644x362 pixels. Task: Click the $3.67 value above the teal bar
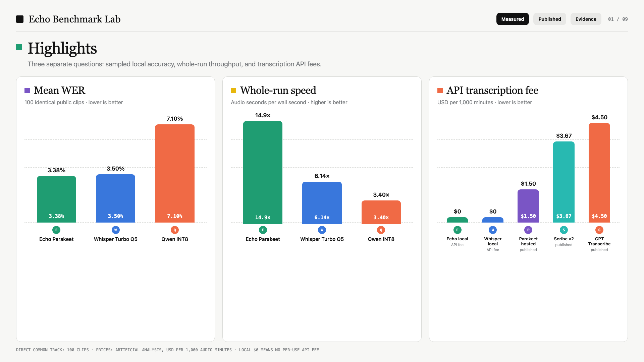click(x=564, y=136)
